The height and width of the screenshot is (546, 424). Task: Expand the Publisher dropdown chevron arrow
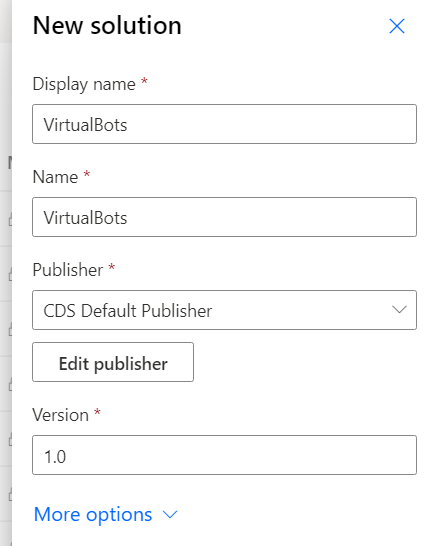click(399, 310)
